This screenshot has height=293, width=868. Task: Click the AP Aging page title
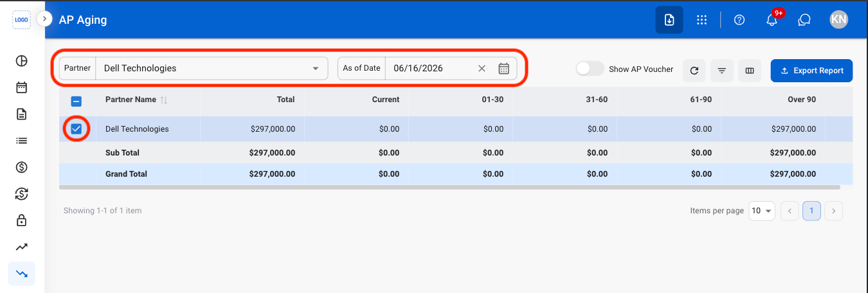pyautogui.click(x=83, y=20)
